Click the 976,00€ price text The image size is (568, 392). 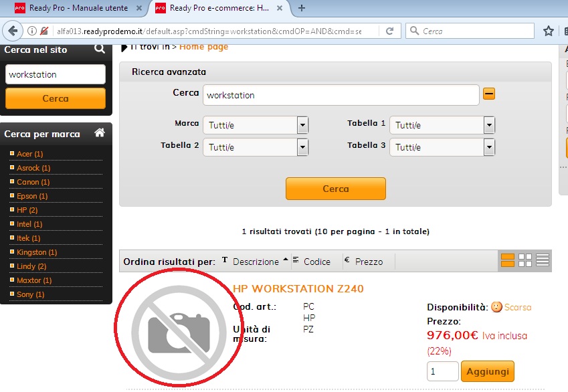(x=452, y=335)
